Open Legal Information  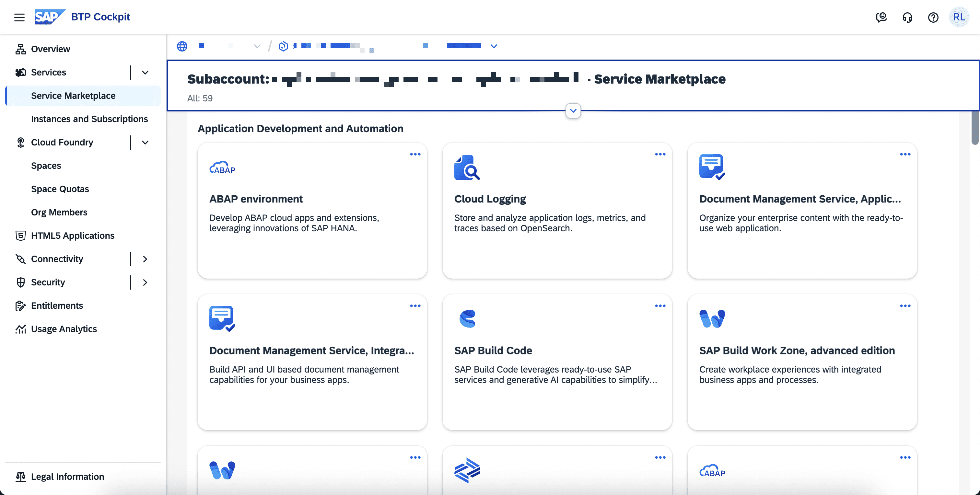tap(67, 476)
